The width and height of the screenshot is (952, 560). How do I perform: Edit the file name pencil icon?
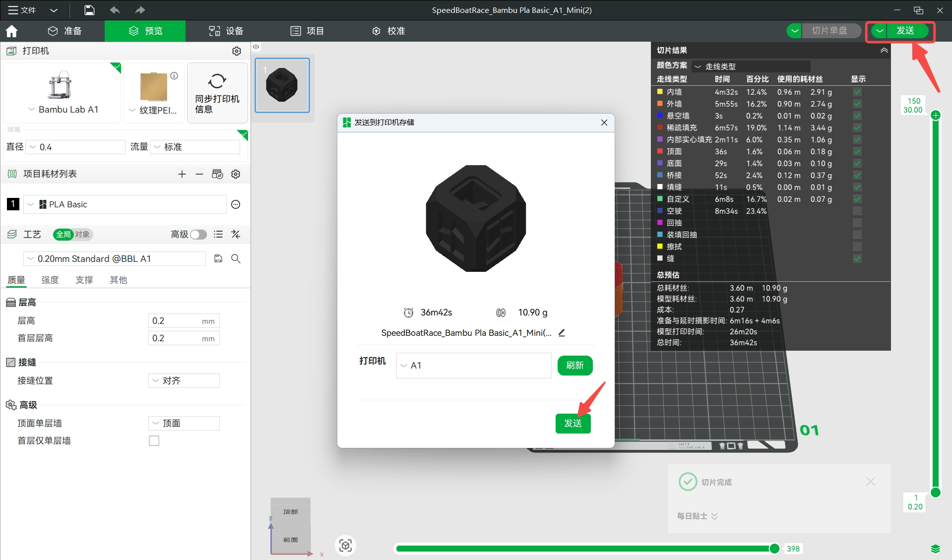(562, 333)
